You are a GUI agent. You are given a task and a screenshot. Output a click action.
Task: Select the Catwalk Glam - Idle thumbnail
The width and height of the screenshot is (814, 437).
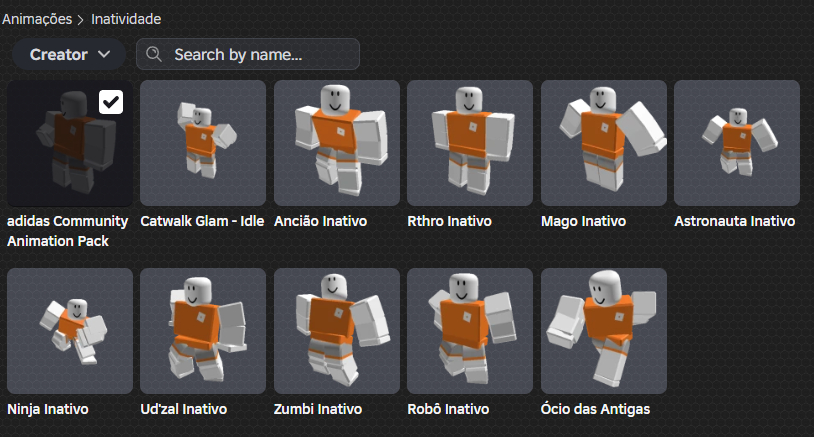click(203, 143)
